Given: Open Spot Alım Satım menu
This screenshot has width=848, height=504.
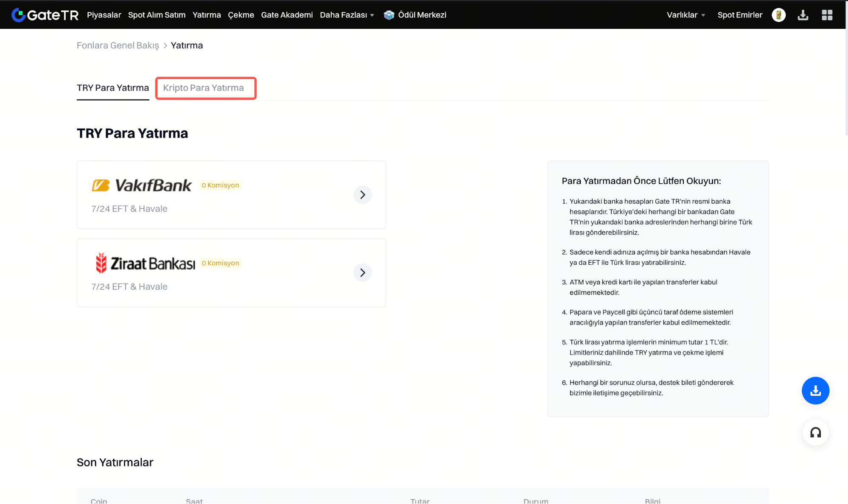Looking at the screenshot, I should [157, 15].
